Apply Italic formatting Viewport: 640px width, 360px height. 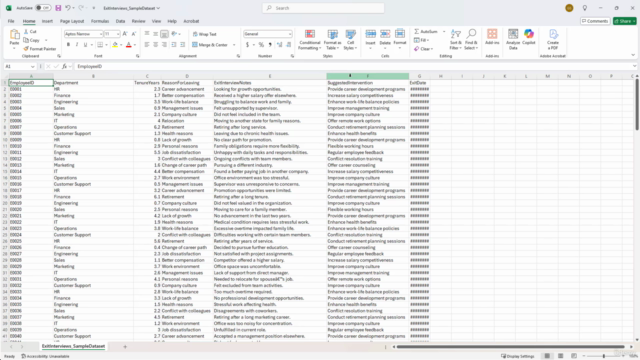pos(77,44)
